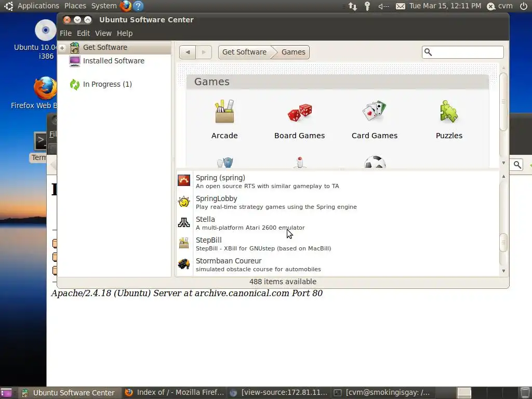Click the app list scroll up arrow

tap(503, 177)
